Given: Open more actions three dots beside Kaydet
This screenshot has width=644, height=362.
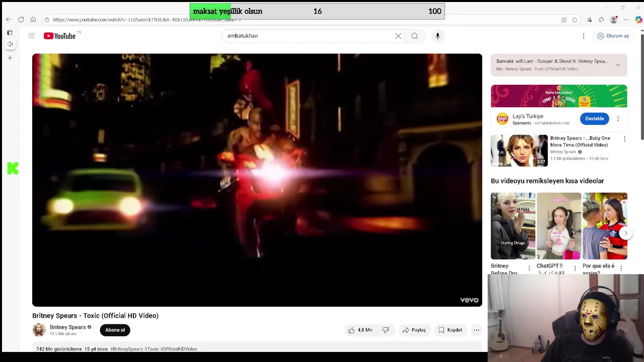Looking at the screenshot, I should 476,330.
